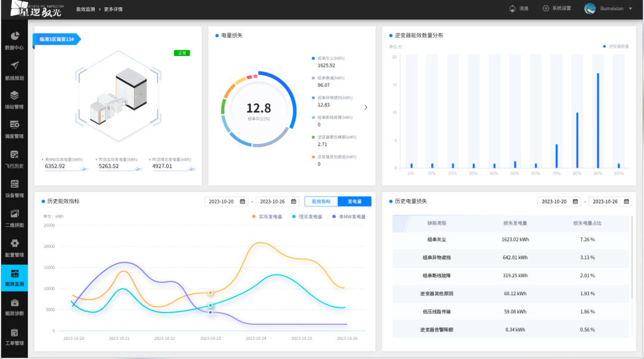Toggle 实际发电量 series in chart legend

267,217
